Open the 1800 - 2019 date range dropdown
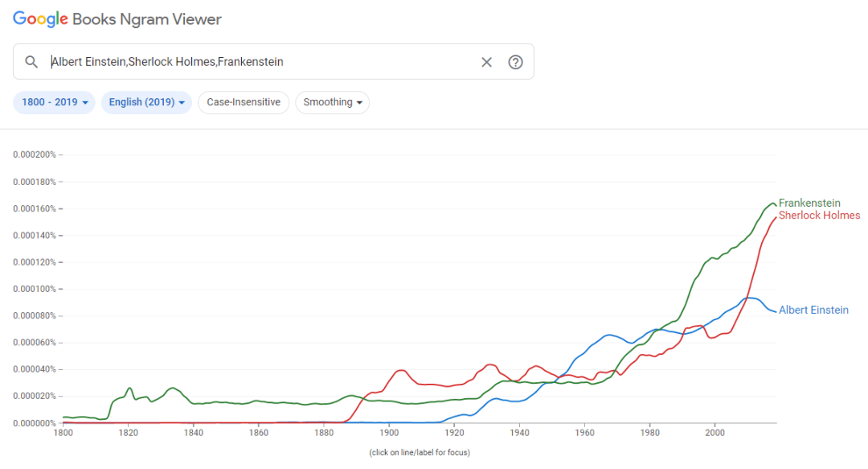 [x=54, y=102]
